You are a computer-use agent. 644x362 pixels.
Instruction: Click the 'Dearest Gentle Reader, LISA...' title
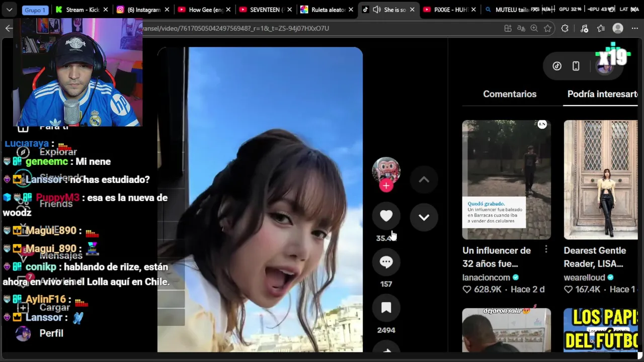(x=595, y=257)
